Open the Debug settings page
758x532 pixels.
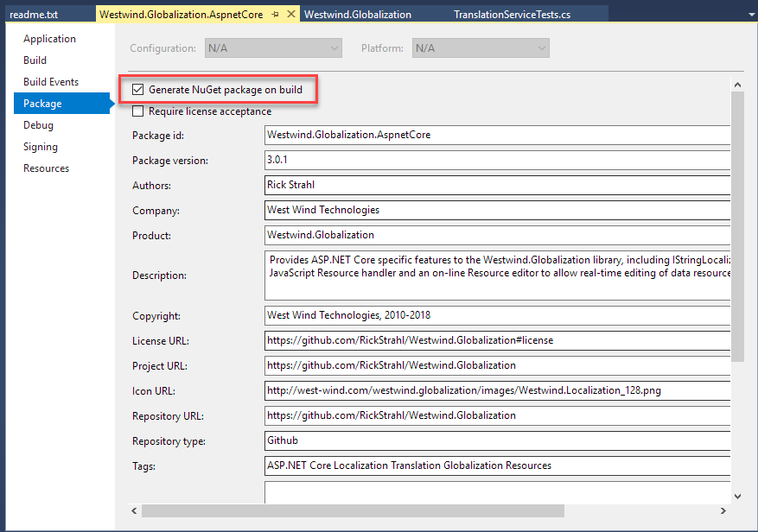pyautogui.click(x=38, y=125)
